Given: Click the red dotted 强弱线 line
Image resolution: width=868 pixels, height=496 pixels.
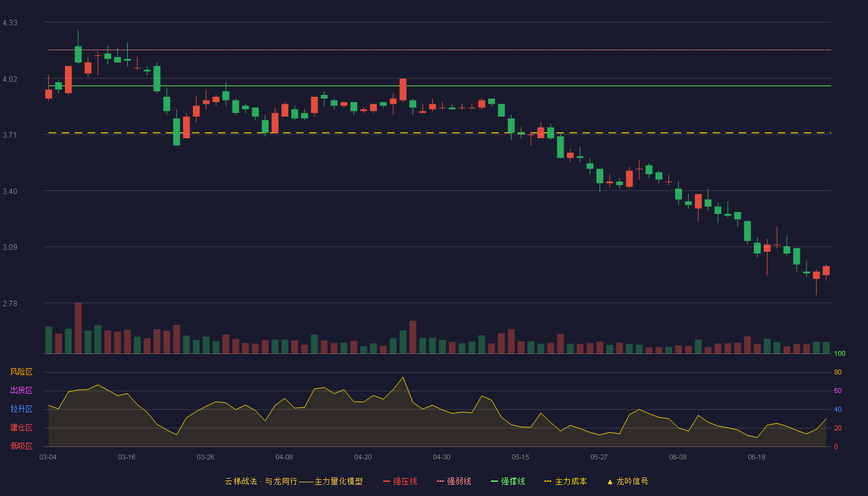Looking at the screenshot, I should 440,50.
